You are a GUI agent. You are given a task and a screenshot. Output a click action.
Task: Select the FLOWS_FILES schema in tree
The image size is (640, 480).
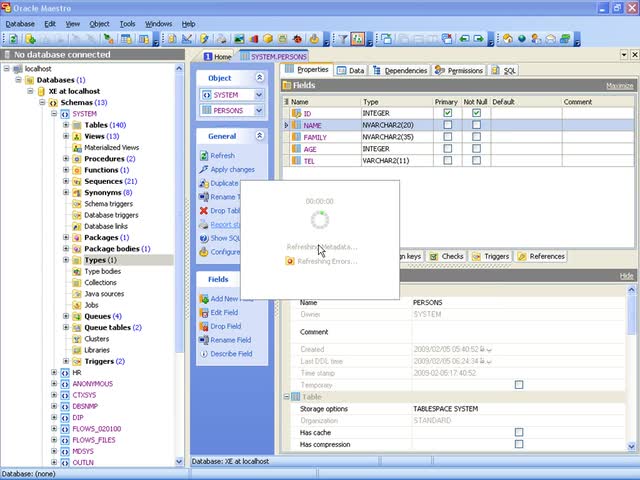pyautogui.click(x=94, y=440)
